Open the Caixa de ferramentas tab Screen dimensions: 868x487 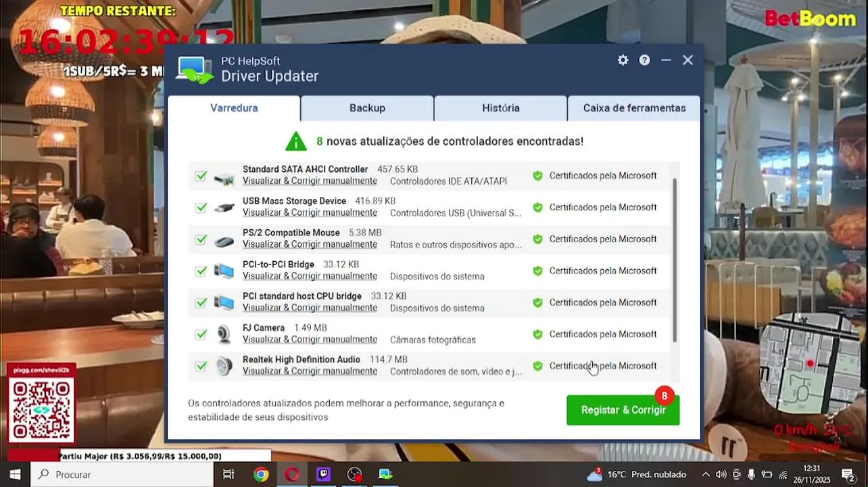(634, 108)
